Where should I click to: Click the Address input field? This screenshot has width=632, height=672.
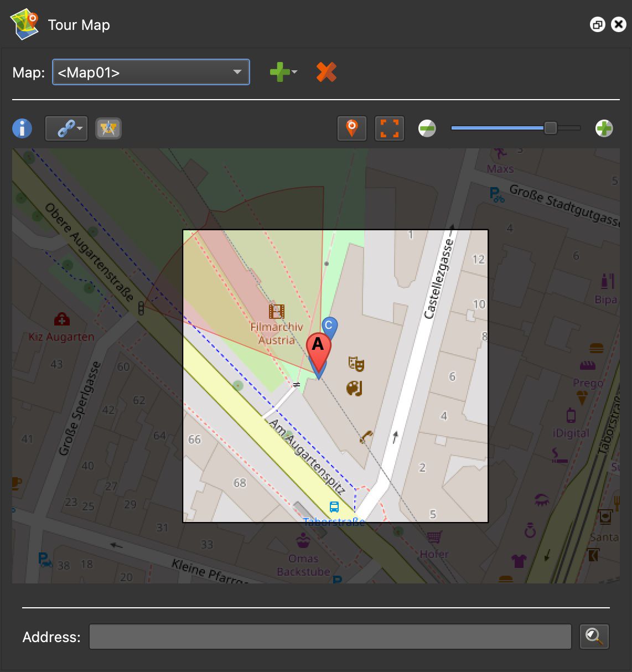click(x=330, y=637)
